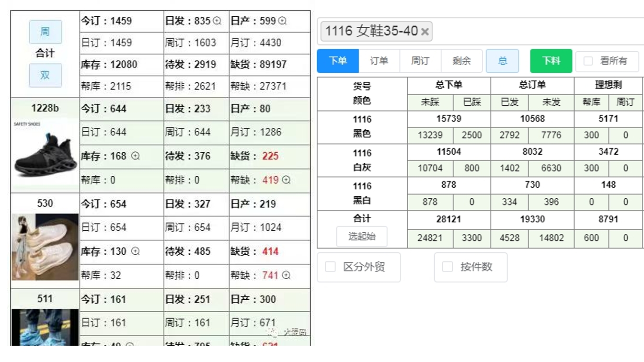Switch to the 周订 tab
This screenshot has width=644, height=362.
(420, 61)
